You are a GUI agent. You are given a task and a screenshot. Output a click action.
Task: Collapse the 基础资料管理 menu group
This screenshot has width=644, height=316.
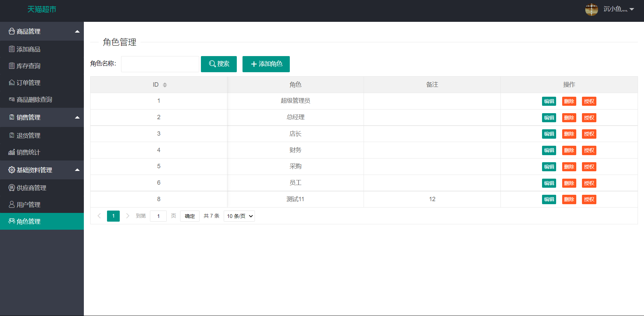[77, 170]
